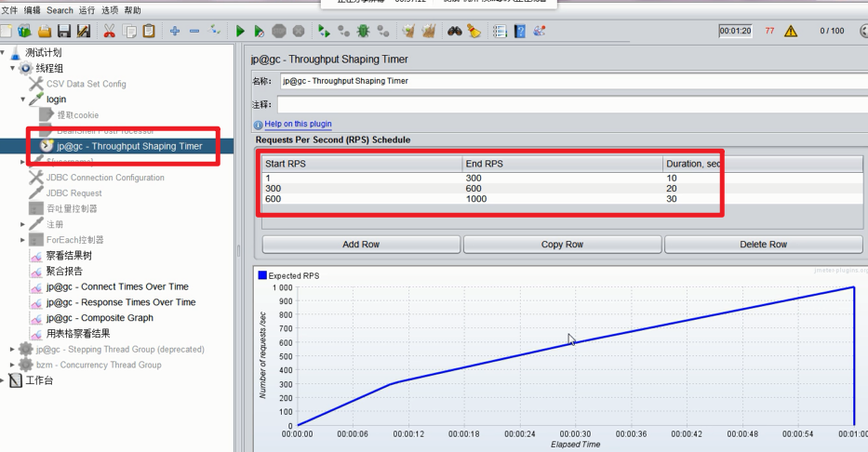This screenshot has width=868, height=452.
Task: Click the Open file folder icon
Action: [x=45, y=31]
